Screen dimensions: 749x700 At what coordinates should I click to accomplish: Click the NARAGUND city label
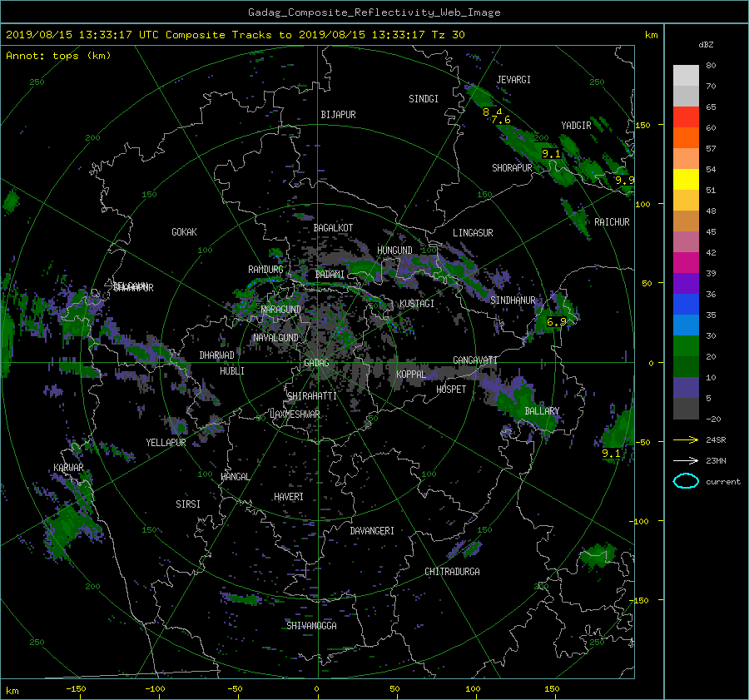[x=281, y=310]
